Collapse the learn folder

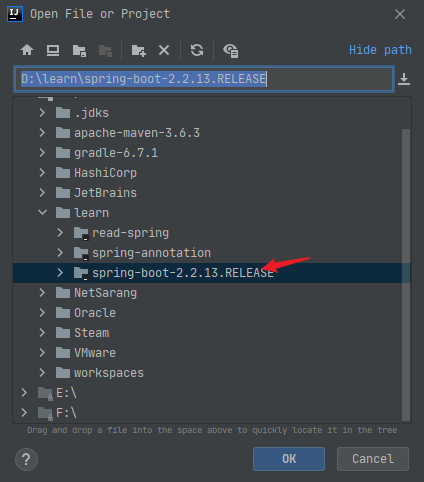click(42, 212)
